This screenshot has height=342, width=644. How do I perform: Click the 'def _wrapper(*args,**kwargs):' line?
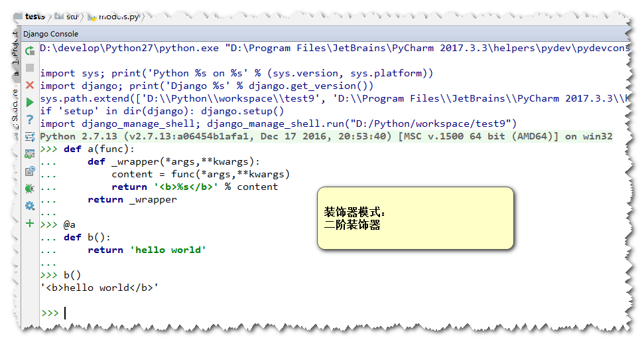point(174,161)
